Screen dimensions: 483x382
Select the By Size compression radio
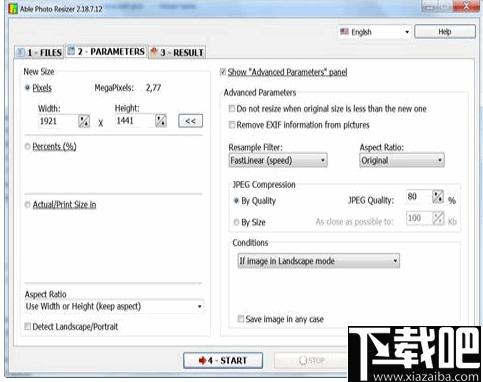pyautogui.click(x=236, y=222)
